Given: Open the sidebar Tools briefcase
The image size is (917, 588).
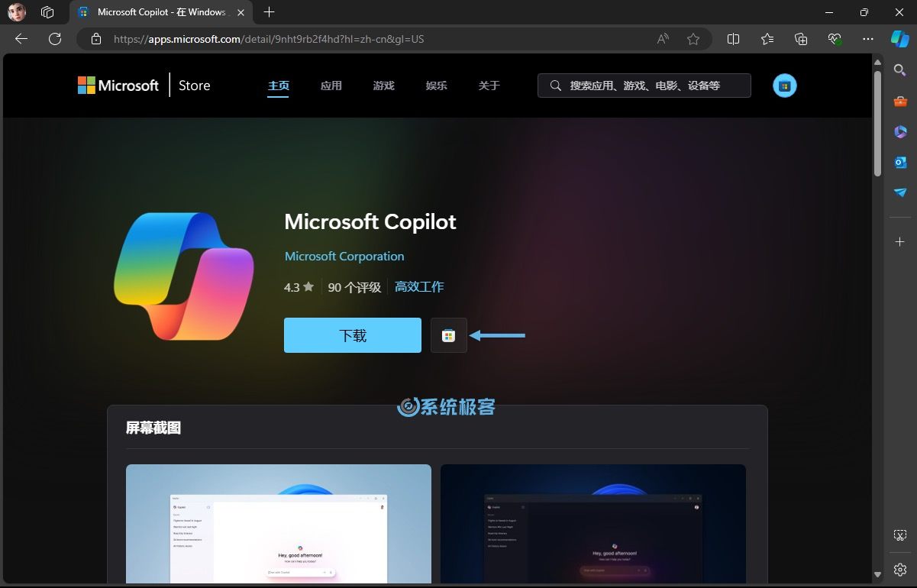Looking at the screenshot, I should click(x=900, y=101).
